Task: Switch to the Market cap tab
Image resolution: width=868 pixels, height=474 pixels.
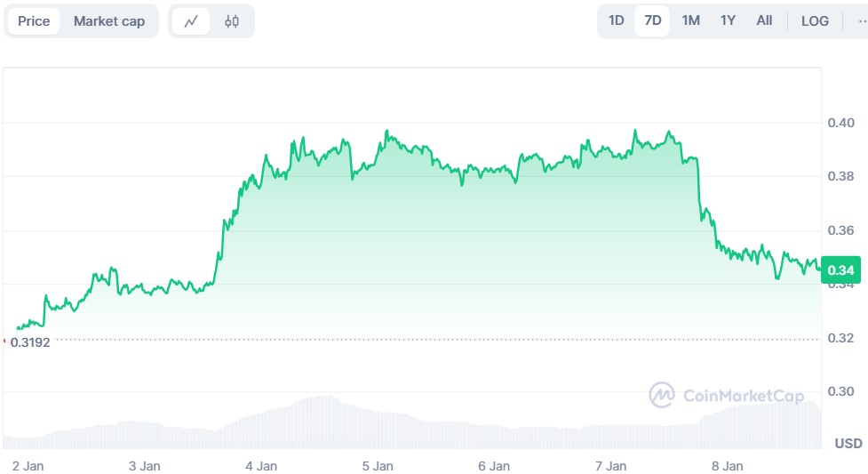Action: tap(109, 21)
